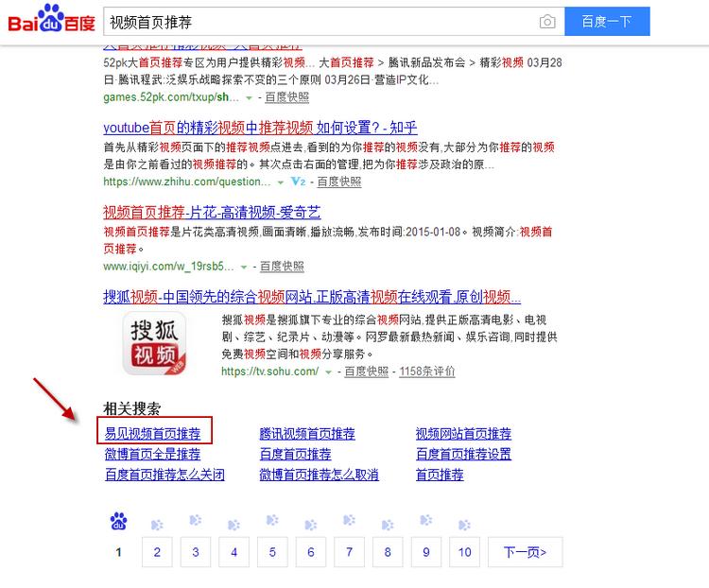The image size is (709, 588).
Task: Select related search 微博首页全是推荐
Action: 152,454
